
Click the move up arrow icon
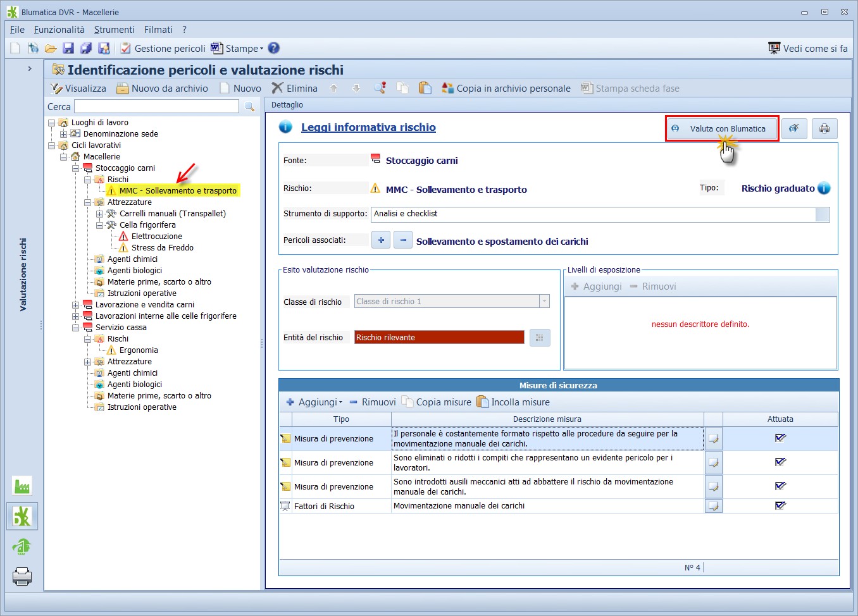pyautogui.click(x=333, y=89)
